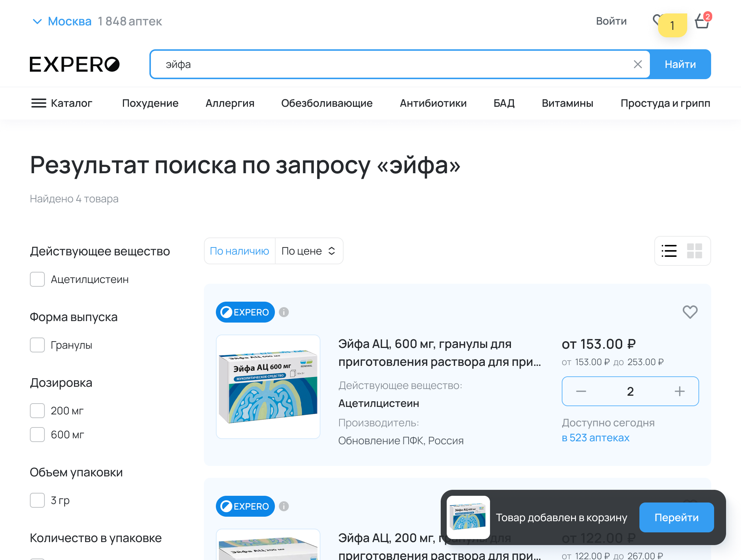741x560 pixels.
Task: Click the EXPERO logo in header
Action: click(x=75, y=64)
